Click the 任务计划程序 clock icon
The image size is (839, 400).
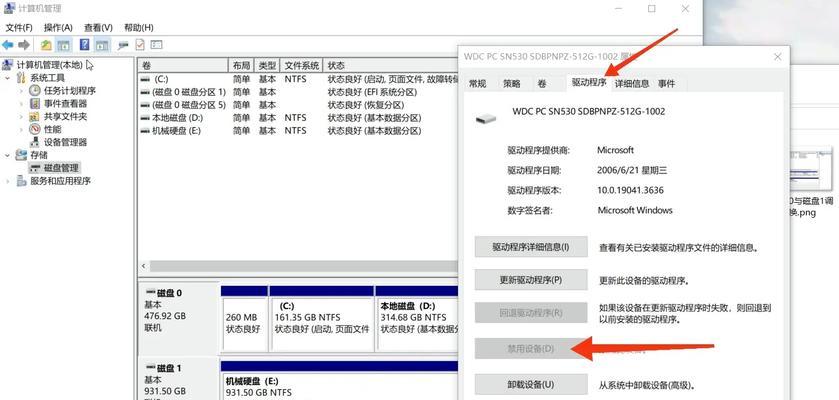(x=35, y=91)
